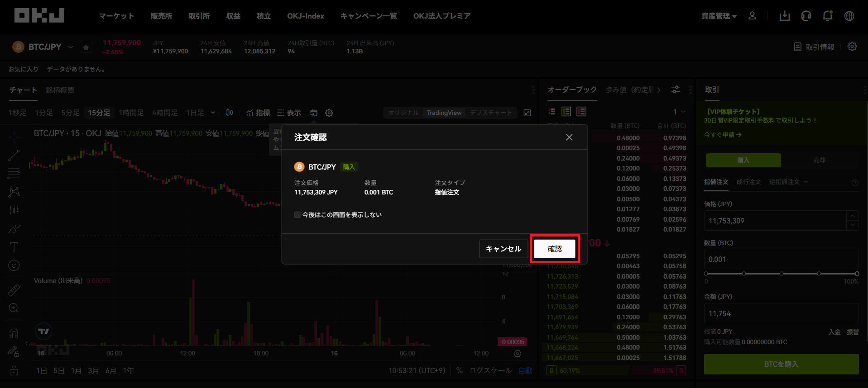Image resolution: width=868 pixels, height=388 pixels.
Task: Open the order book price grouping dropdown
Action: tap(679, 112)
